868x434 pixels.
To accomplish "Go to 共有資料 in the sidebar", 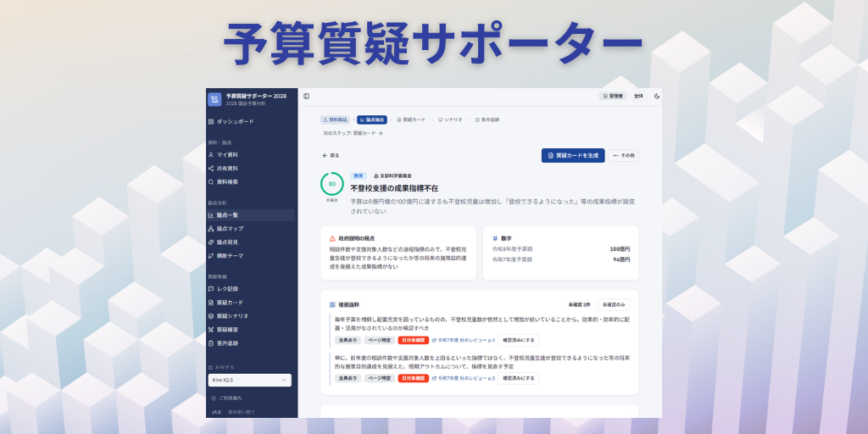I will [x=227, y=169].
